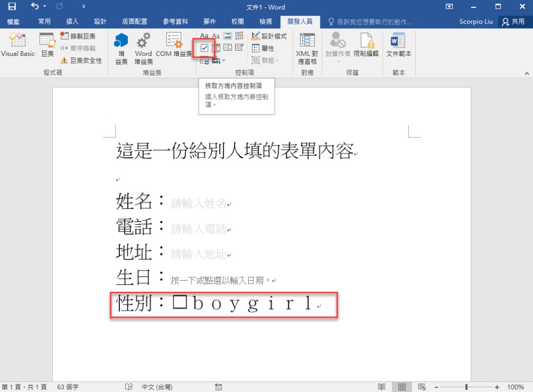The width and height of the screenshot is (533, 392).
Task: Open control 屬性 properties
Action: coord(263,48)
